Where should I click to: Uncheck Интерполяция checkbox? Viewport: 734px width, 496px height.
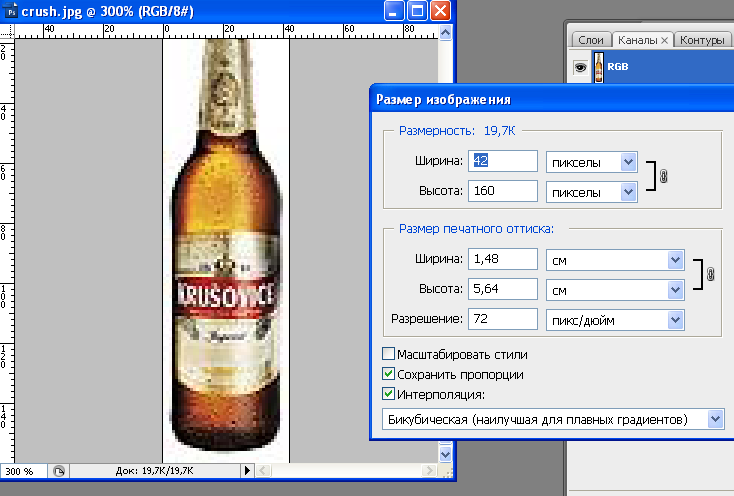pyautogui.click(x=388, y=394)
